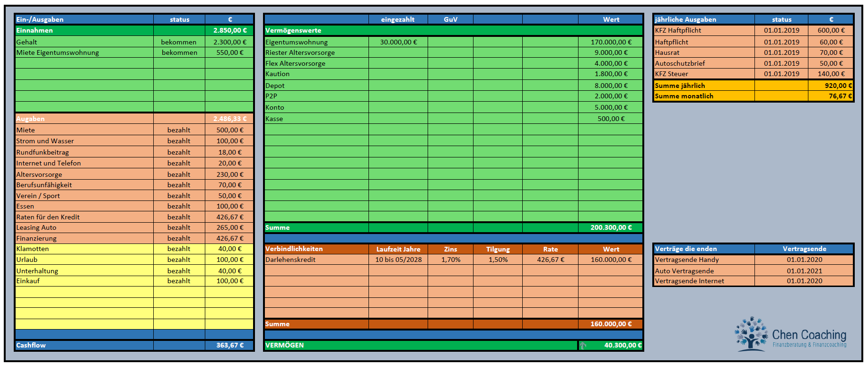Click the "Finanzierung" expense cell
Viewport: 868px width, 365px height.
(84, 238)
